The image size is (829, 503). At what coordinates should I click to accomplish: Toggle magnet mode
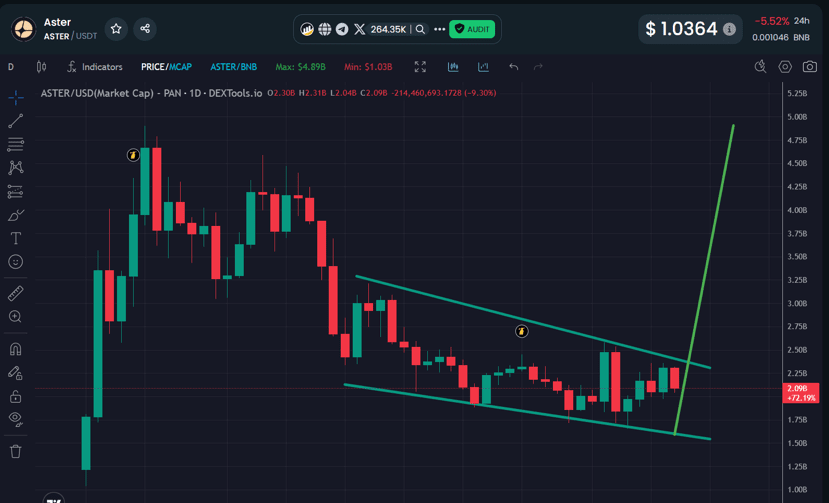pos(16,349)
